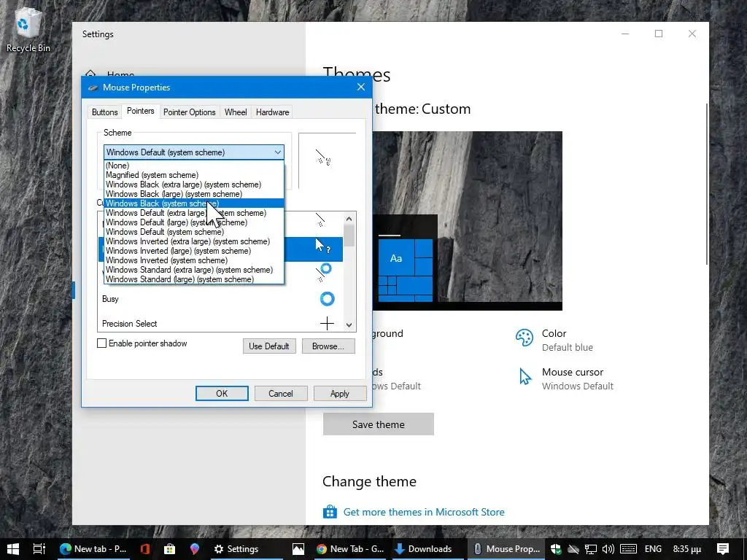Open Task View from the taskbar
Viewport: 747px width, 560px height.
[x=39, y=548]
